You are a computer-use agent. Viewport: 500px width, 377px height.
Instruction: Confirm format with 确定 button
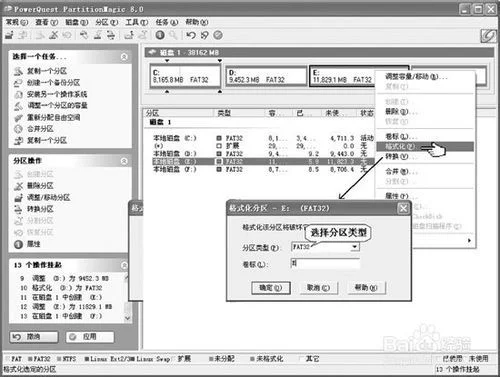[x=271, y=288]
